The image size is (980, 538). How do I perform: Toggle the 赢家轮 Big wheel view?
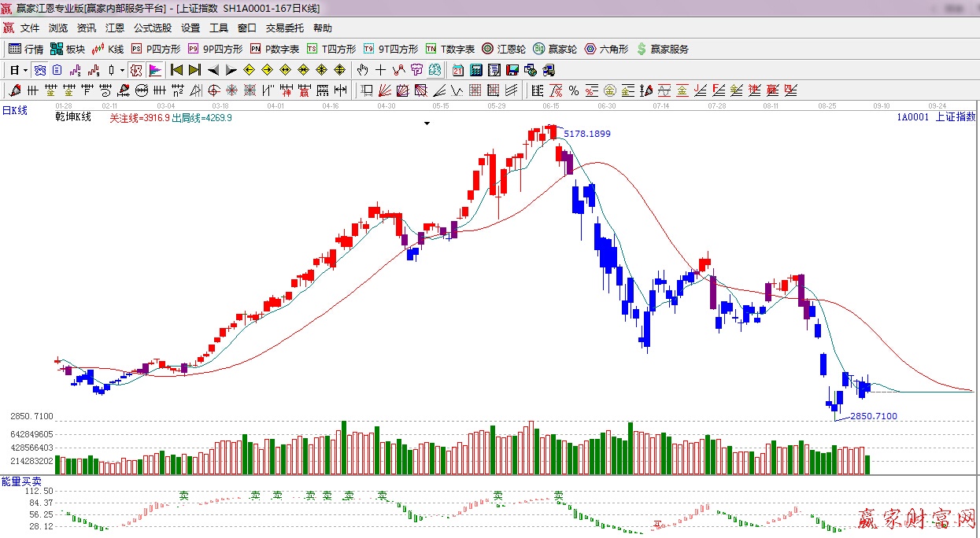click(555, 49)
